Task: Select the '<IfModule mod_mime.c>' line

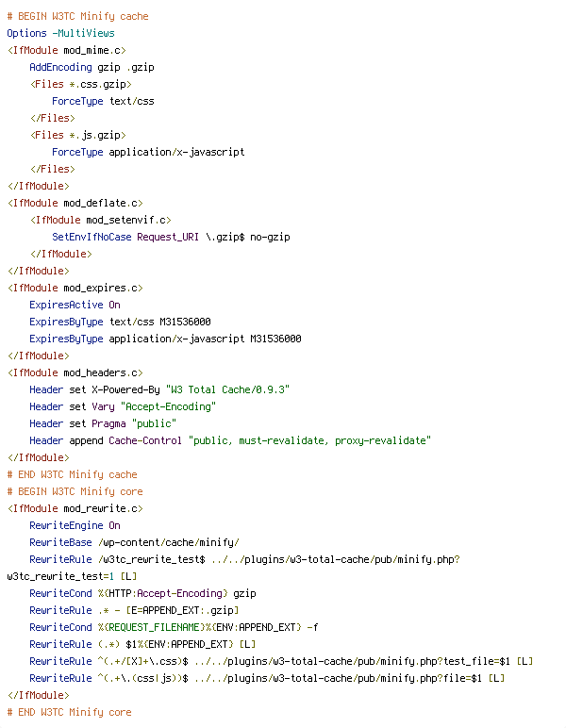Action: click(x=66, y=50)
